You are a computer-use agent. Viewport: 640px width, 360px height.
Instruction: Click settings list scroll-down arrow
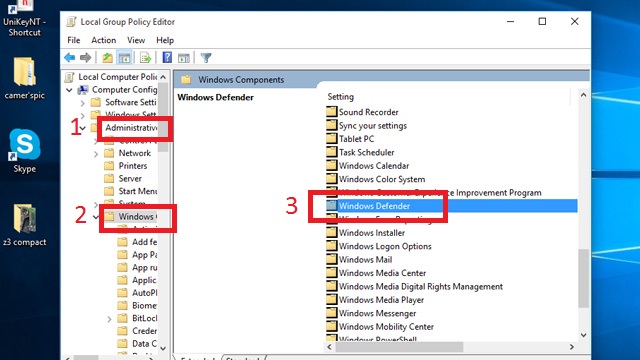(x=584, y=335)
